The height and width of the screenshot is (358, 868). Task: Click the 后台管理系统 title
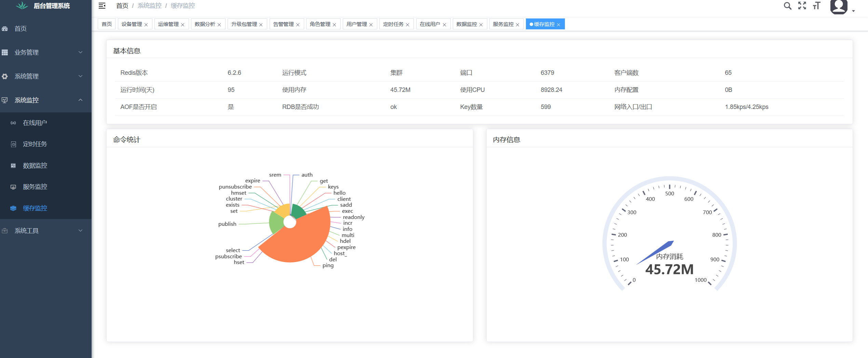(x=52, y=6)
